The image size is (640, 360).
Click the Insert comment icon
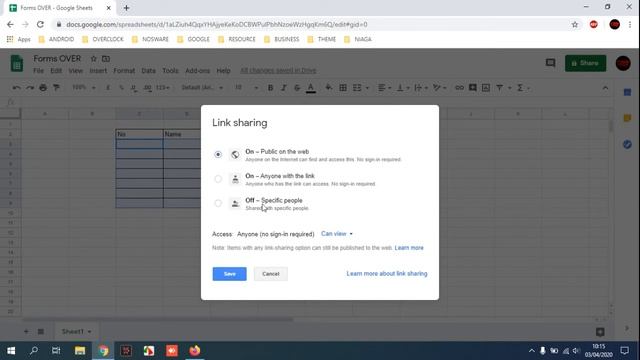click(473, 88)
